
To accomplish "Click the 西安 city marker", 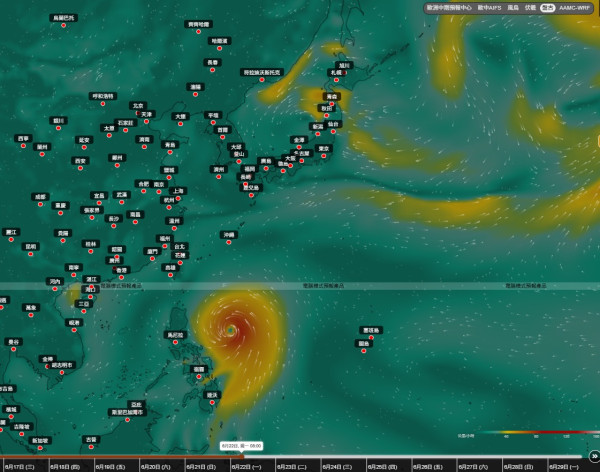I will (x=80, y=161).
